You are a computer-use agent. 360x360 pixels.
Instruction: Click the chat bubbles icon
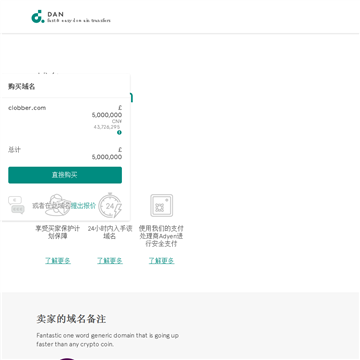(16, 205)
